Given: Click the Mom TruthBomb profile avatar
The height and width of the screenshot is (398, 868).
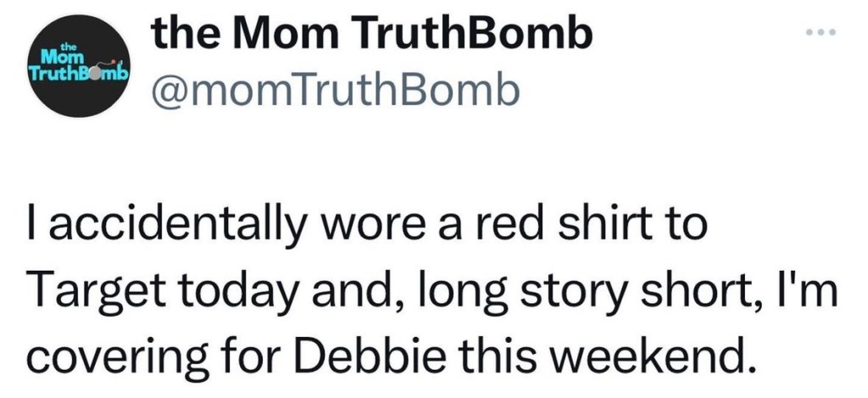Looking at the screenshot, I should pyautogui.click(x=76, y=67).
